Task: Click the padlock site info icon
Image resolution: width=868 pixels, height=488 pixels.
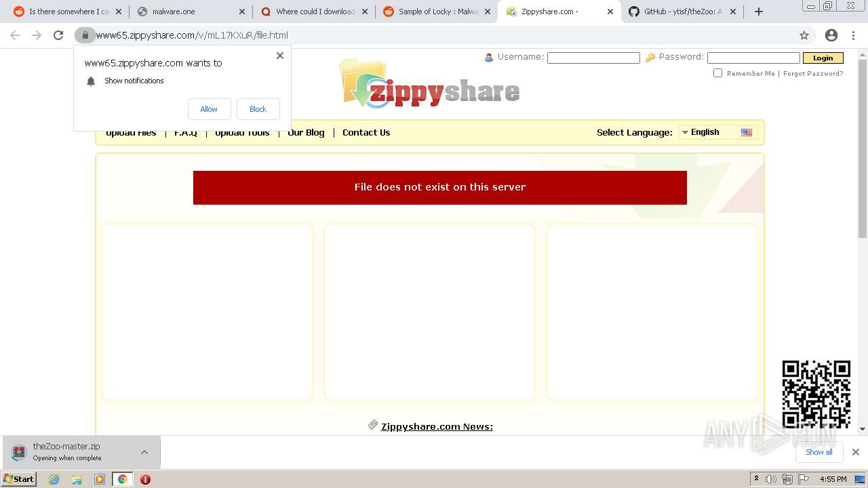Action: coord(85,35)
